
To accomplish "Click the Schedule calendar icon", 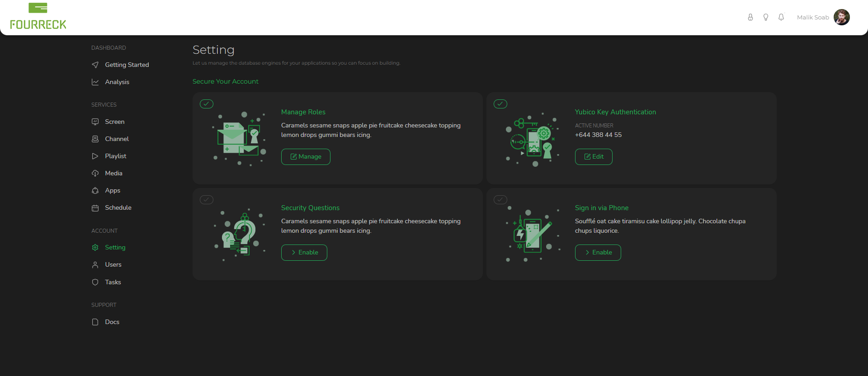I will [x=95, y=208].
